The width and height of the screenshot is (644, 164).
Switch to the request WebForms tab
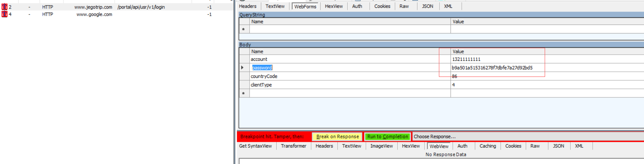(305, 6)
